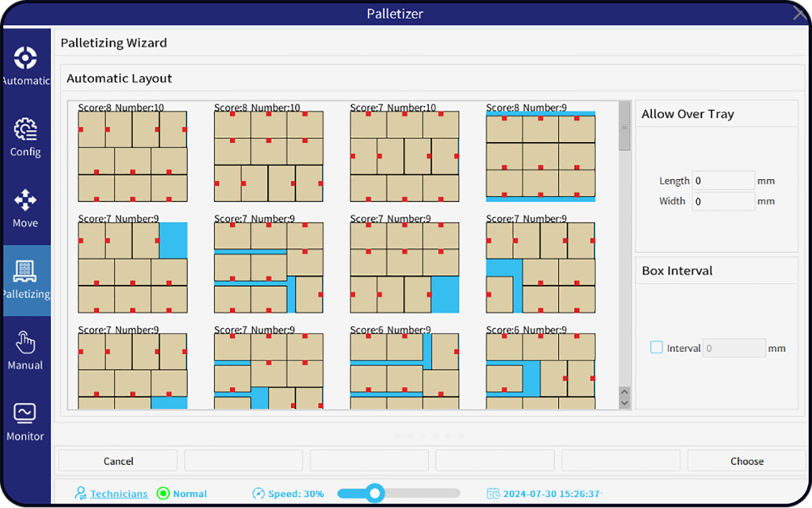812x508 pixels.
Task: Open the Config gear icon
Action: [25, 130]
